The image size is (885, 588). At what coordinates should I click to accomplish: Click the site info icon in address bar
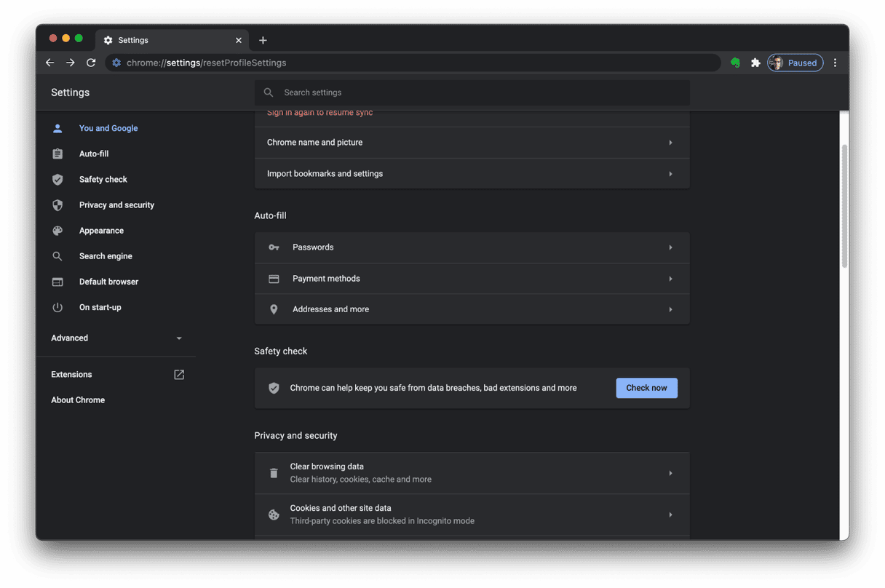click(116, 63)
